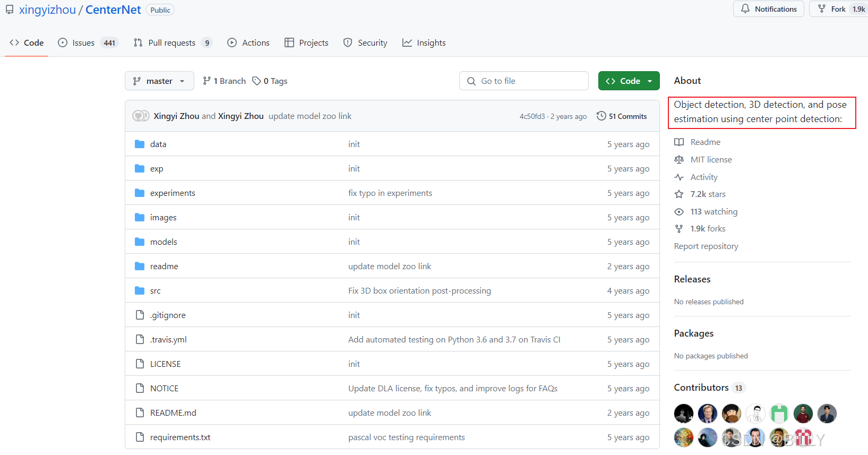The image size is (868, 455).
Task: Click the Security shield icon
Action: (348, 42)
